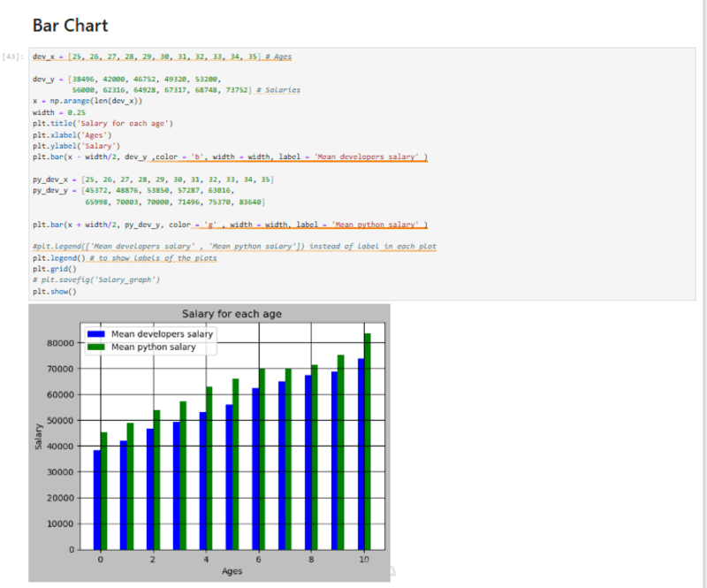Click the green plt.bar line with color 'g'
This screenshot has width=707, height=588.
[230, 225]
